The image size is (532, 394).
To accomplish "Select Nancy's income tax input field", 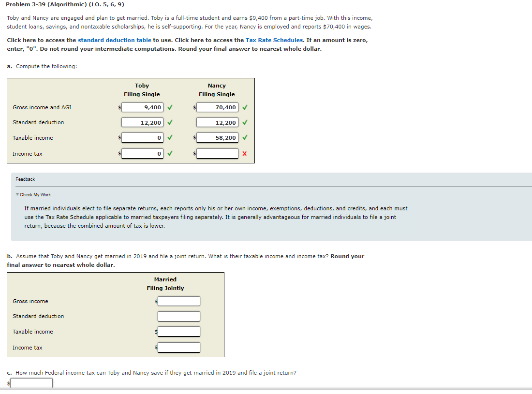I will 217,153.
